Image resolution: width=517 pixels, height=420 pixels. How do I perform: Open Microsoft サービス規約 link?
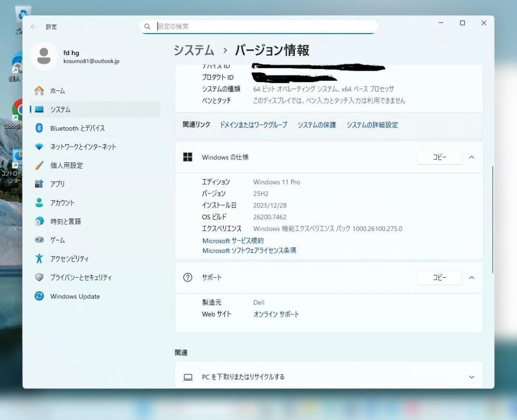(233, 241)
